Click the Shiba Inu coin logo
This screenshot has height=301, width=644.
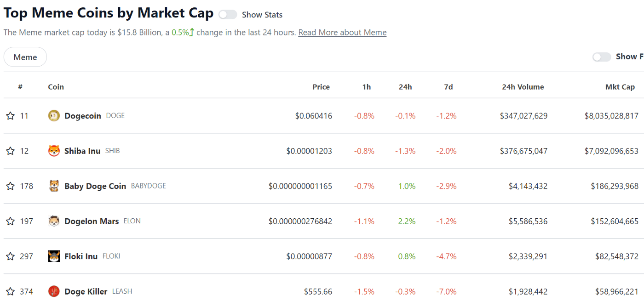tap(54, 151)
